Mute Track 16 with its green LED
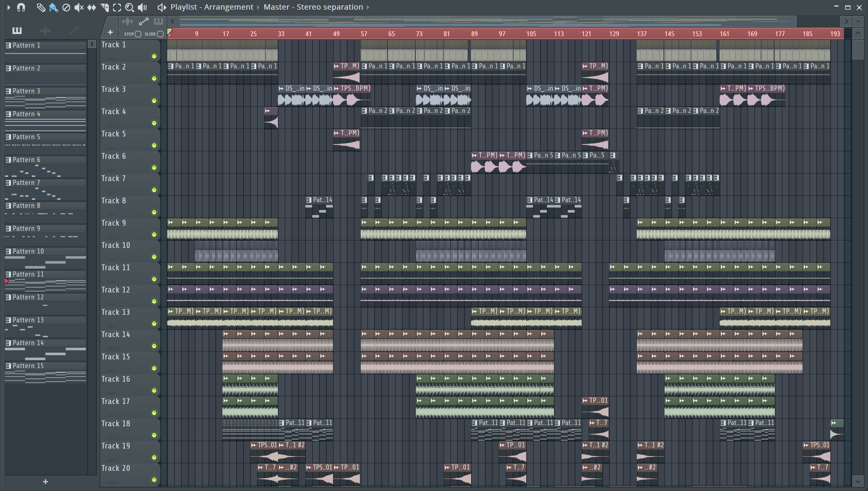868x491 pixels. (154, 390)
